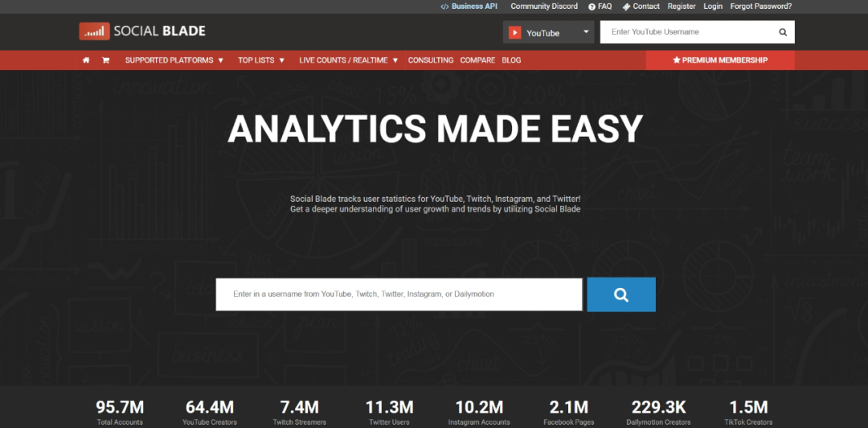
Task: Click the Contact tag icon
Action: (x=626, y=6)
